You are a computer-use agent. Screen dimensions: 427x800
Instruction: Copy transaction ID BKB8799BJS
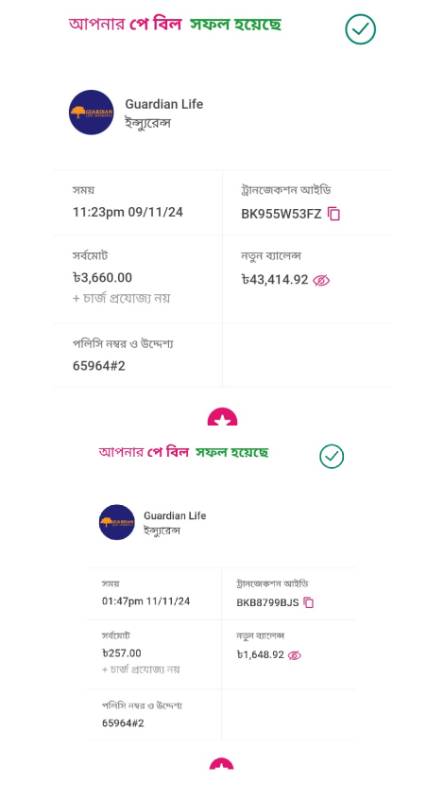[x=309, y=603]
